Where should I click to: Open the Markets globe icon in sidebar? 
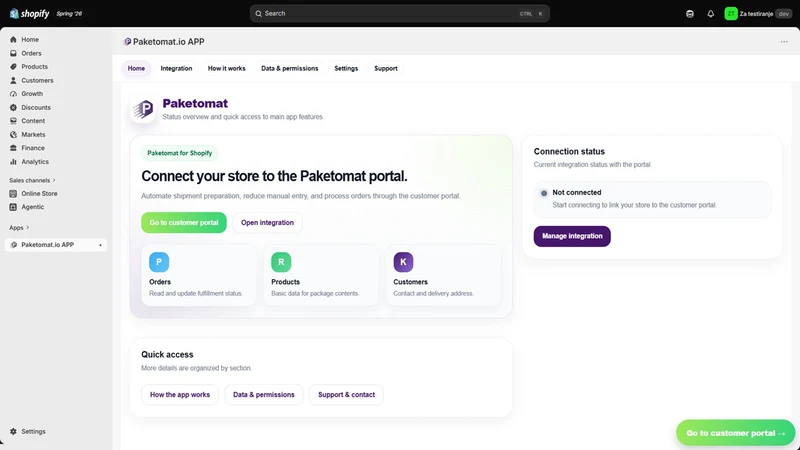click(x=13, y=135)
